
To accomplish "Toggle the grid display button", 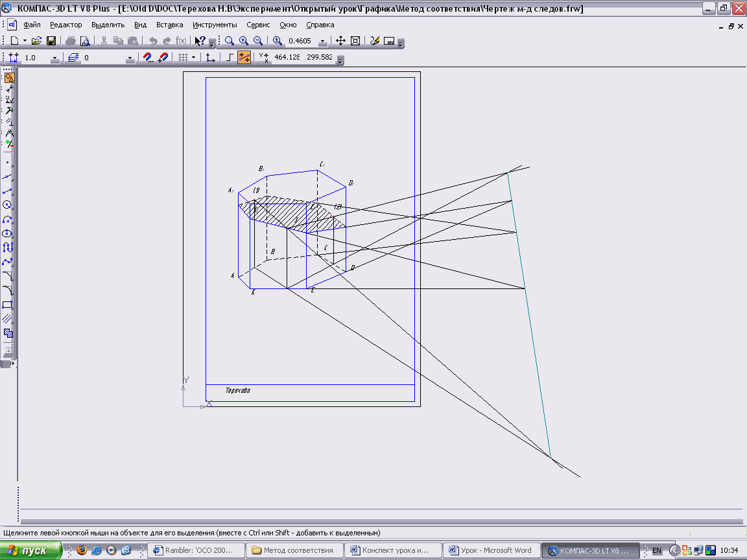I will click(184, 58).
